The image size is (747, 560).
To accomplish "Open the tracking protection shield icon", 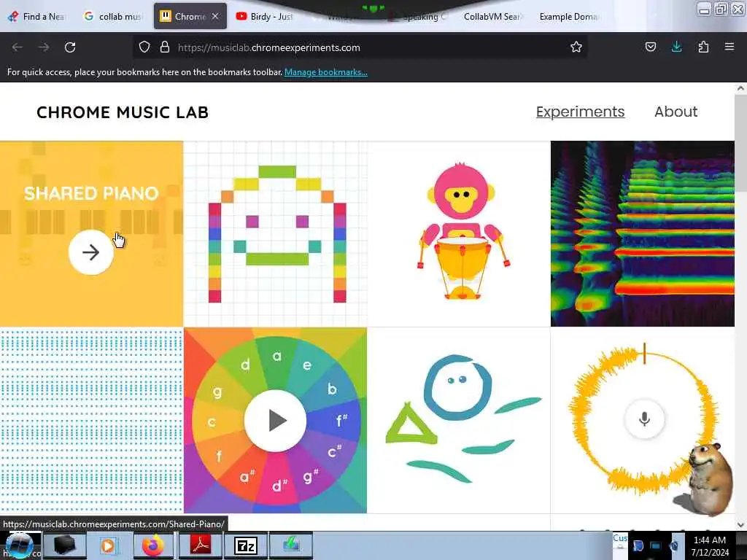I will coord(144,47).
